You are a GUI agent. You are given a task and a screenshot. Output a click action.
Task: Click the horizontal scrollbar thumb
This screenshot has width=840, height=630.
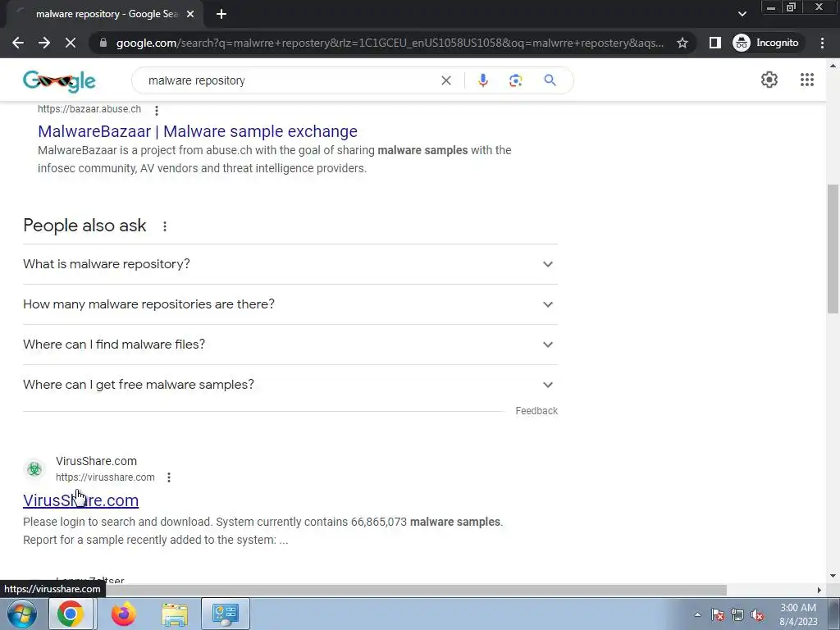(418, 590)
